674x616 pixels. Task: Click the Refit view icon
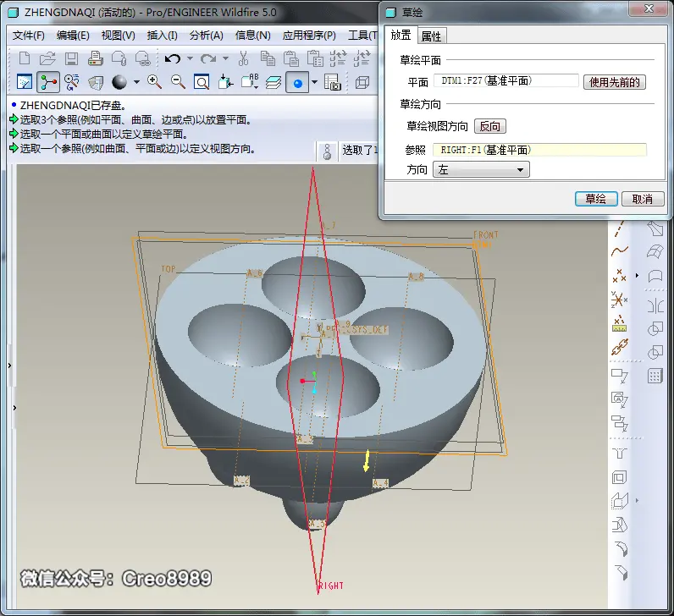(202, 81)
